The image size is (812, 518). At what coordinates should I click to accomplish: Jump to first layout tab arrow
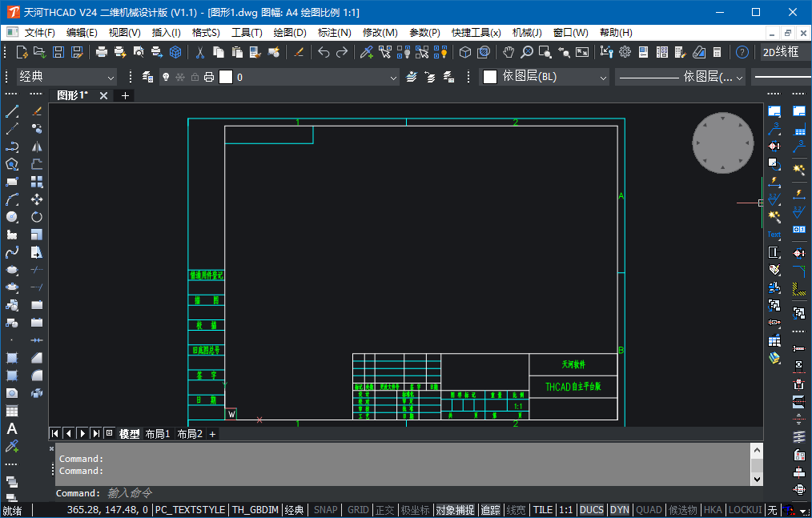point(55,434)
